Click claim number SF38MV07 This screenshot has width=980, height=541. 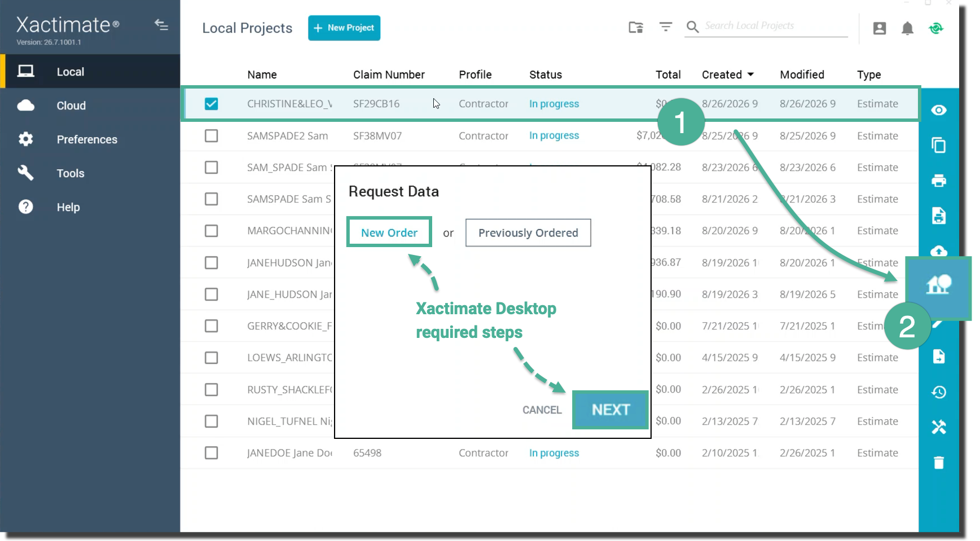pyautogui.click(x=377, y=135)
